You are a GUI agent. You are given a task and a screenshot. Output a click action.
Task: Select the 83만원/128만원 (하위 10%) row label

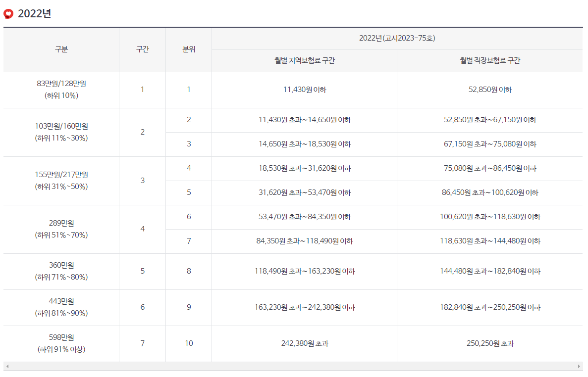click(x=60, y=90)
